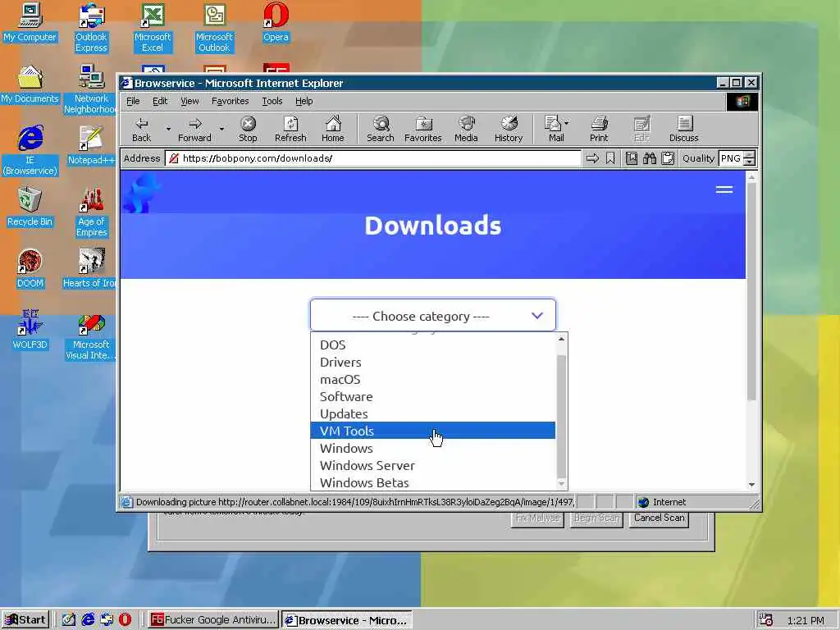Click the Forward arrow button
This screenshot has width=840, height=630.
pyautogui.click(x=194, y=130)
